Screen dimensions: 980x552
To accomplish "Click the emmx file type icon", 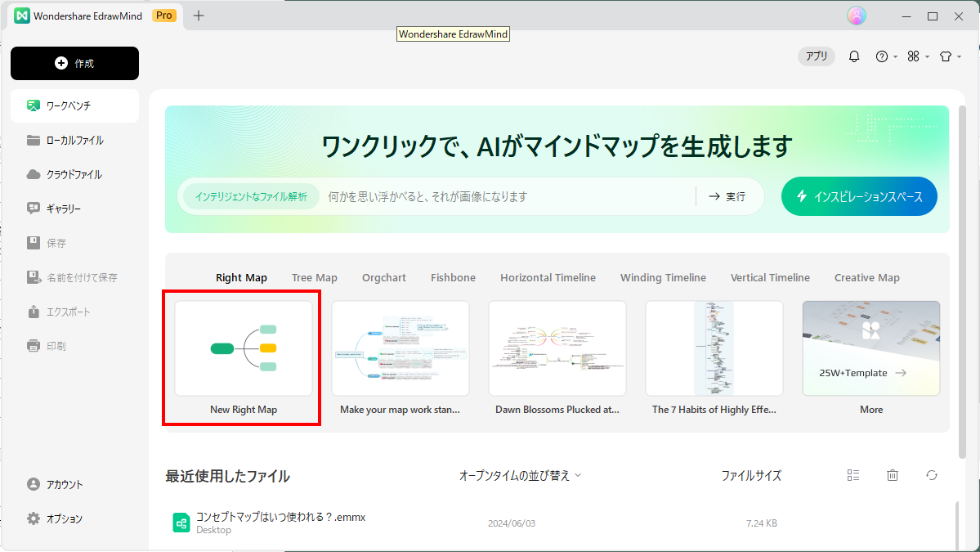I will tap(181, 523).
